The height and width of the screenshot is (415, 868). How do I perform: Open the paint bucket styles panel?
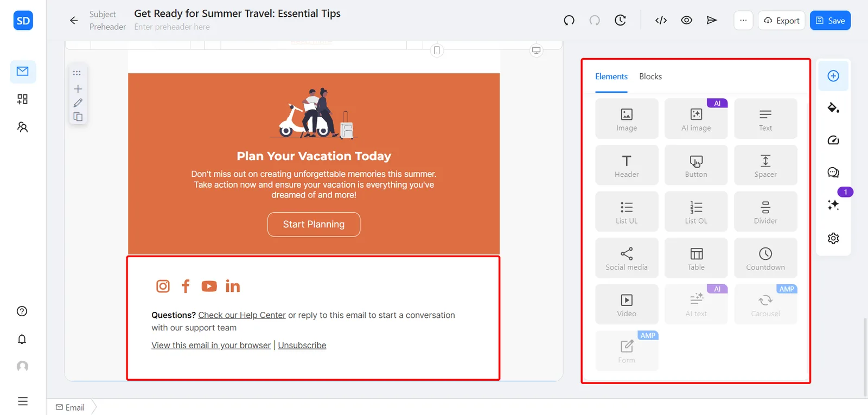pyautogui.click(x=833, y=107)
